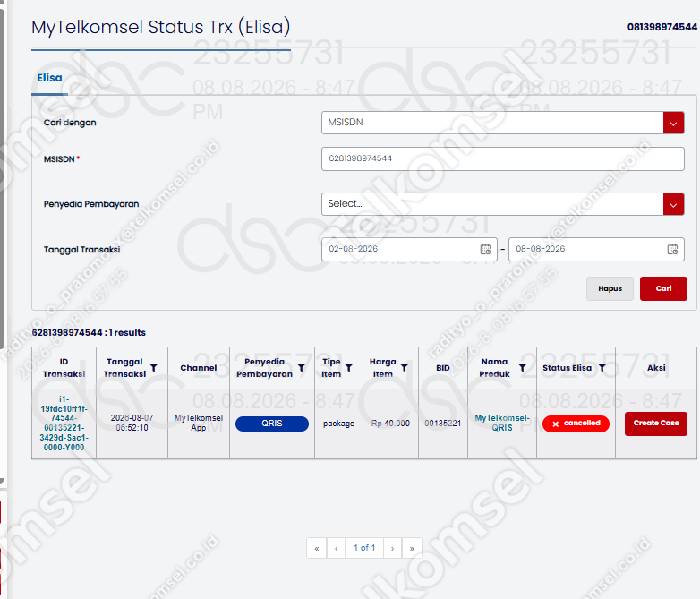700x599 pixels.
Task: Click the BID column header
Action: (443, 368)
